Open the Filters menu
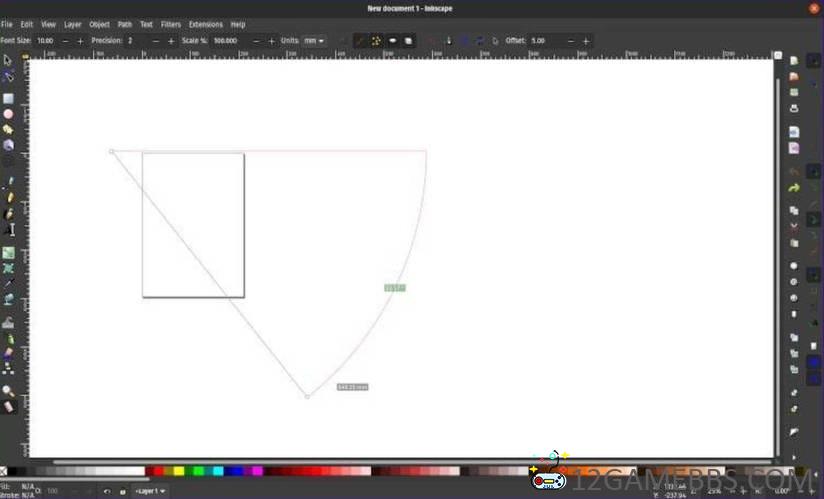The width and height of the screenshot is (824, 499). click(171, 24)
